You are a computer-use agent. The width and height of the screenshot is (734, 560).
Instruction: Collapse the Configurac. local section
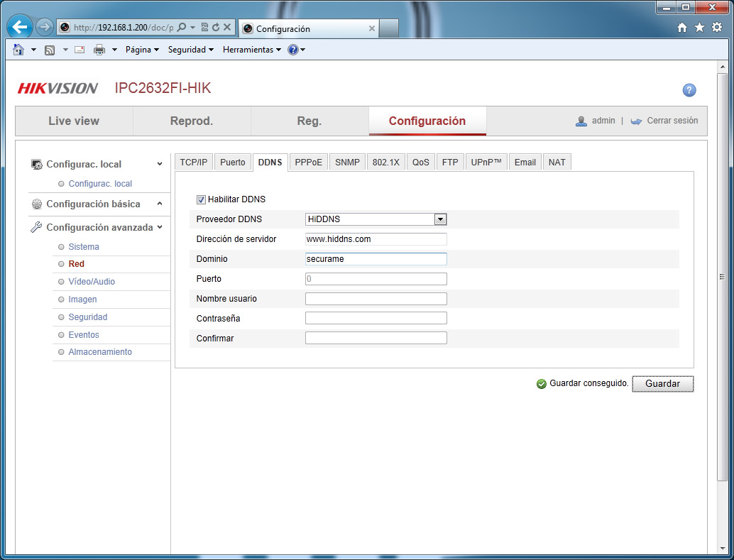point(160,164)
